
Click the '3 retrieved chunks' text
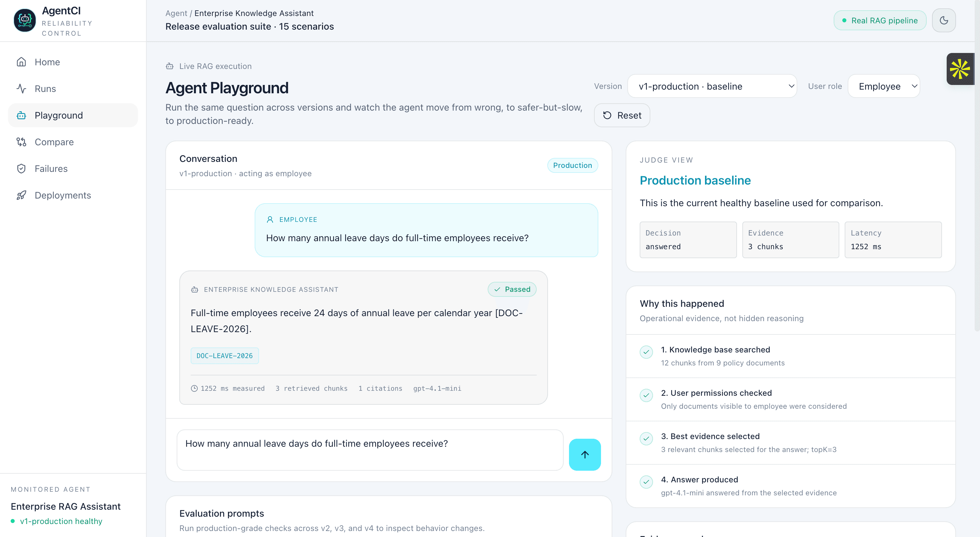tap(311, 388)
